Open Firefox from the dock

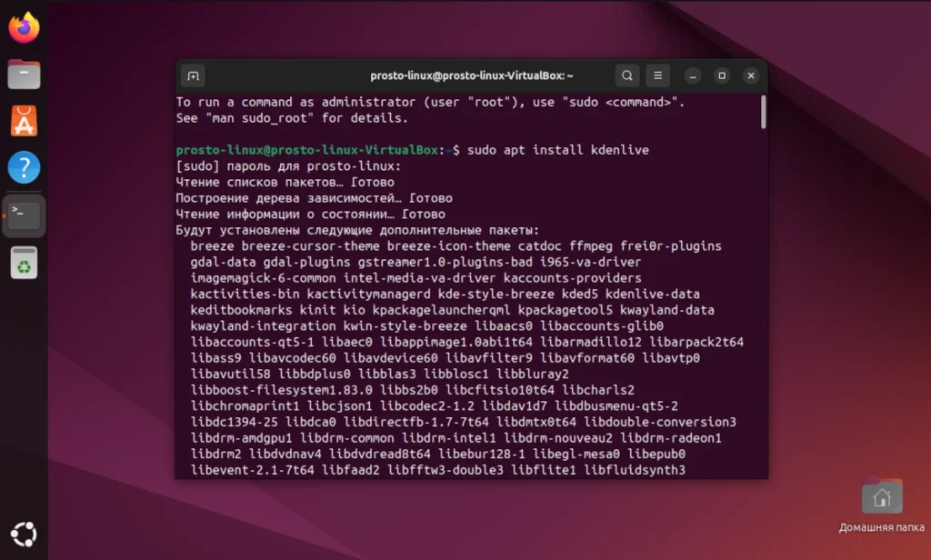(x=24, y=27)
